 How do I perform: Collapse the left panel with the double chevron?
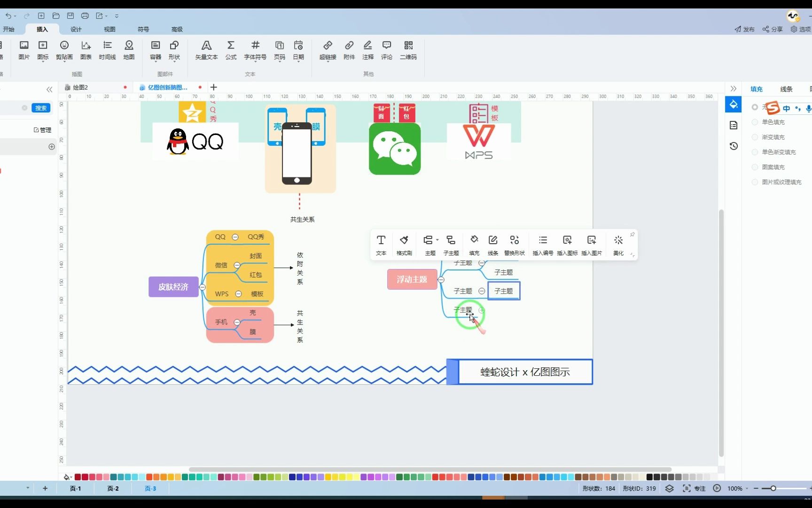point(49,89)
